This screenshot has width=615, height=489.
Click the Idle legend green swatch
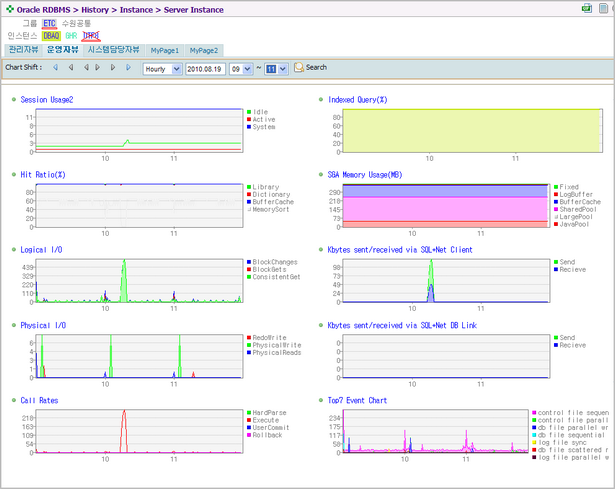249,112
